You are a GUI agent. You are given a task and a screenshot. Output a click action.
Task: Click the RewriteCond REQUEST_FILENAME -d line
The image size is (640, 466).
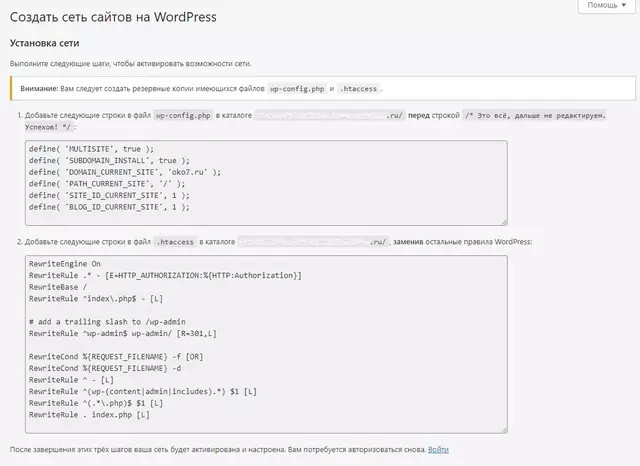pos(105,368)
